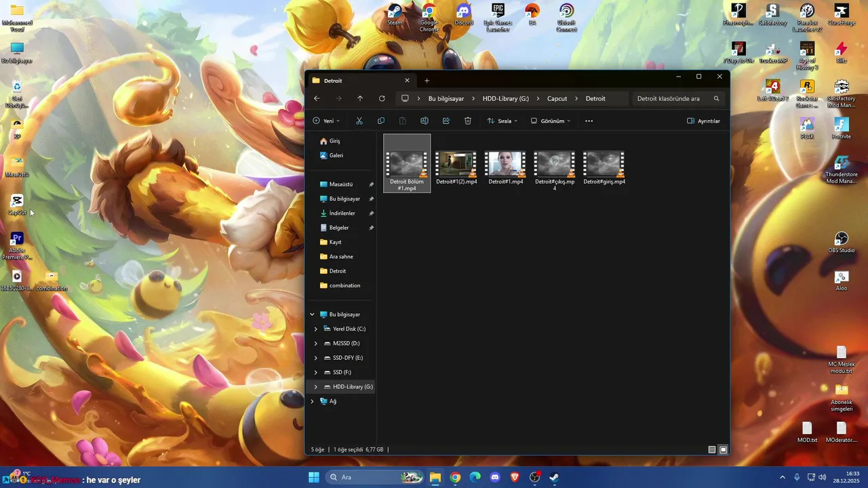Image resolution: width=868 pixels, height=488 pixels.
Task: Click the search magnifier in Explorer
Action: tap(716, 98)
